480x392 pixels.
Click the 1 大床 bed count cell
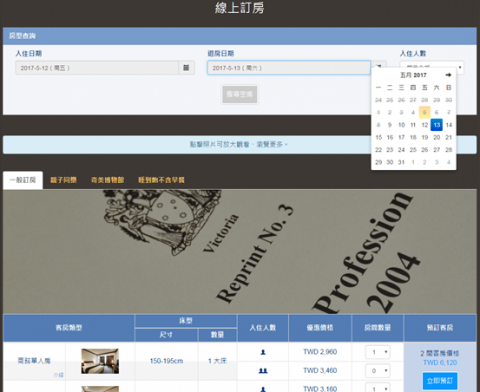217,361
